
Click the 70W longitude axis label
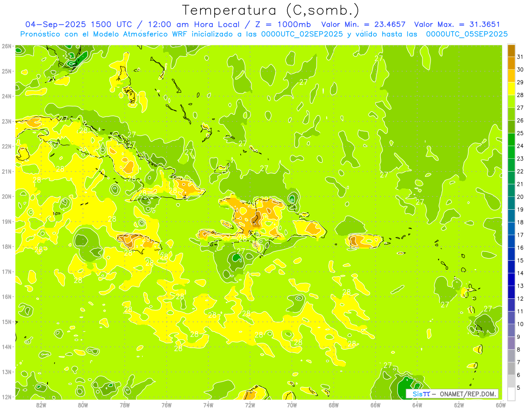(292, 405)
